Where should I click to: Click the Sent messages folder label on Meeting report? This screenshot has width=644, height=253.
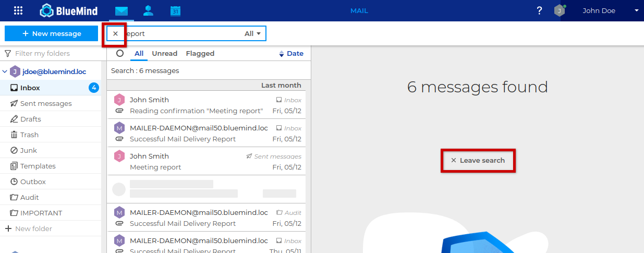click(273, 156)
